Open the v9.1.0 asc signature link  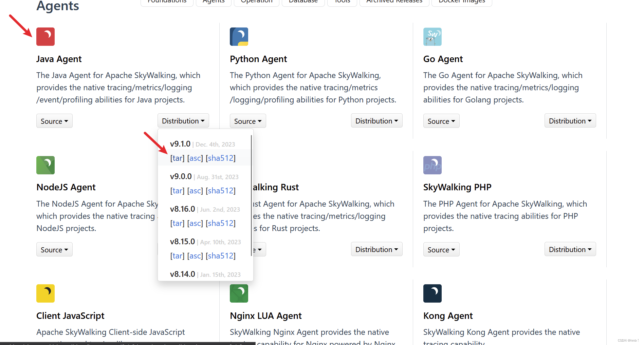(195, 158)
